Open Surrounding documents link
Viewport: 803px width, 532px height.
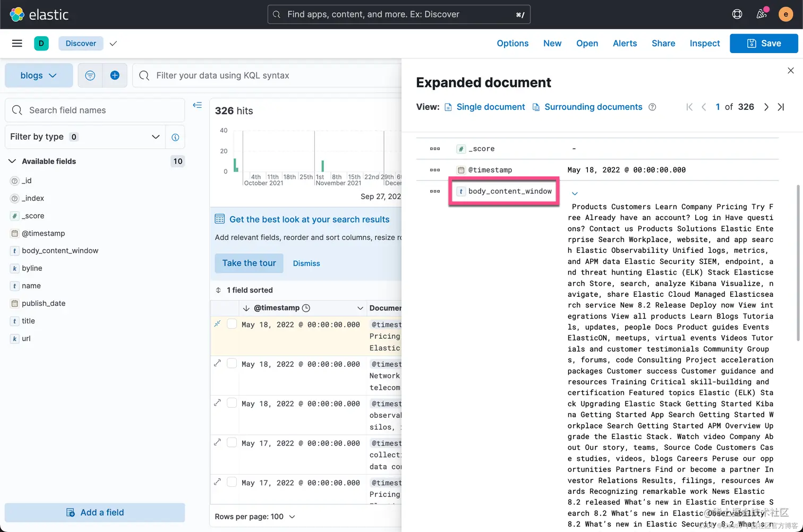[587, 107]
